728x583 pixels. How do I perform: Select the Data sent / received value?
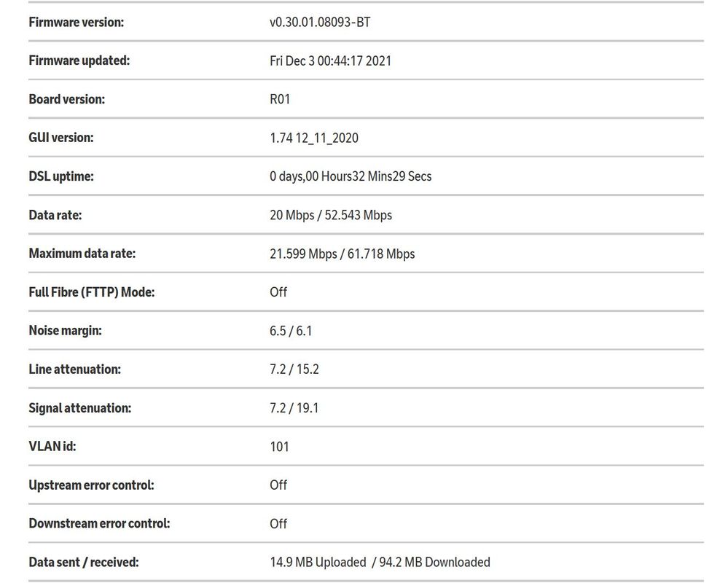(x=380, y=563)
